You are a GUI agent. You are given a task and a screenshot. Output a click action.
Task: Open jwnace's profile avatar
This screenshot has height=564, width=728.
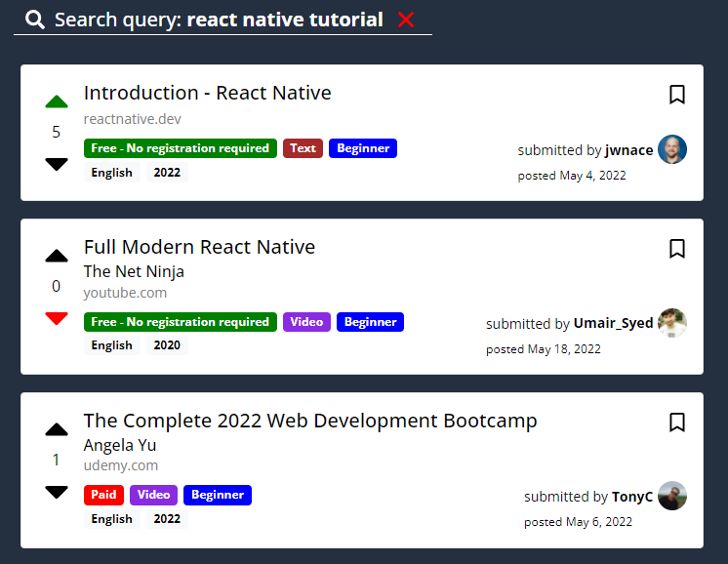tap(672, 149)
